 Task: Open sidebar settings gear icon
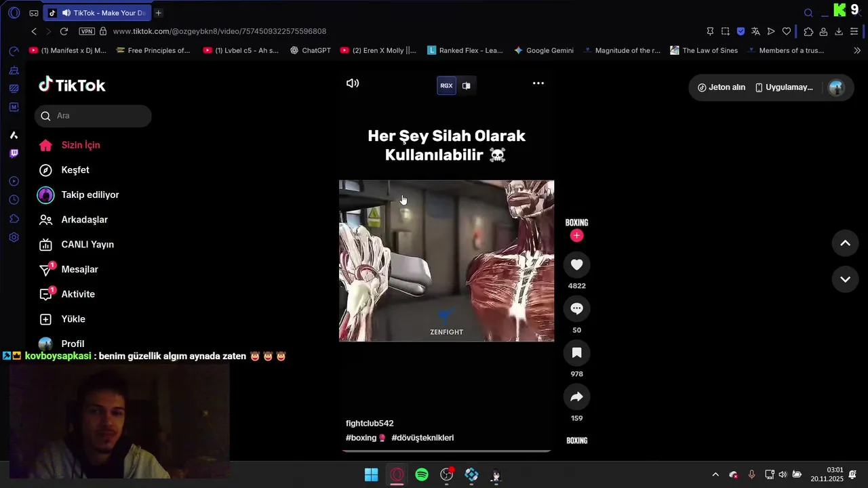click(14, 238)
